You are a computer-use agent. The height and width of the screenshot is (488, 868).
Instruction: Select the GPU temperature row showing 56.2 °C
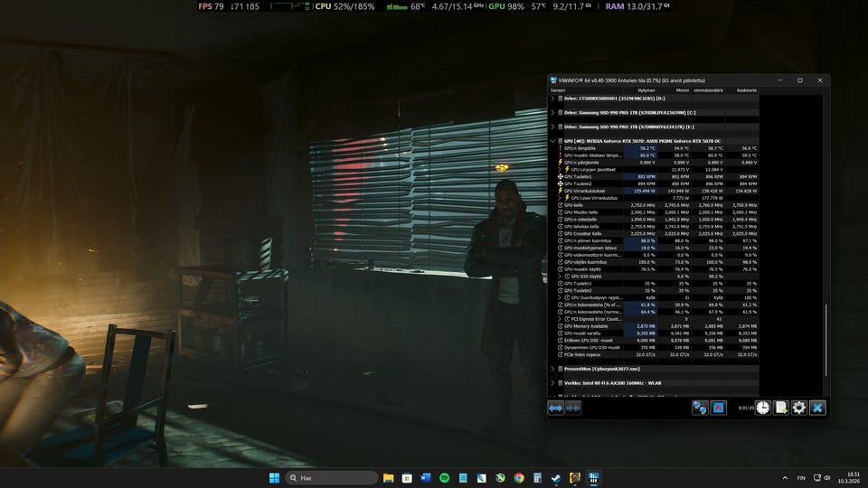[x=657, y=148]
